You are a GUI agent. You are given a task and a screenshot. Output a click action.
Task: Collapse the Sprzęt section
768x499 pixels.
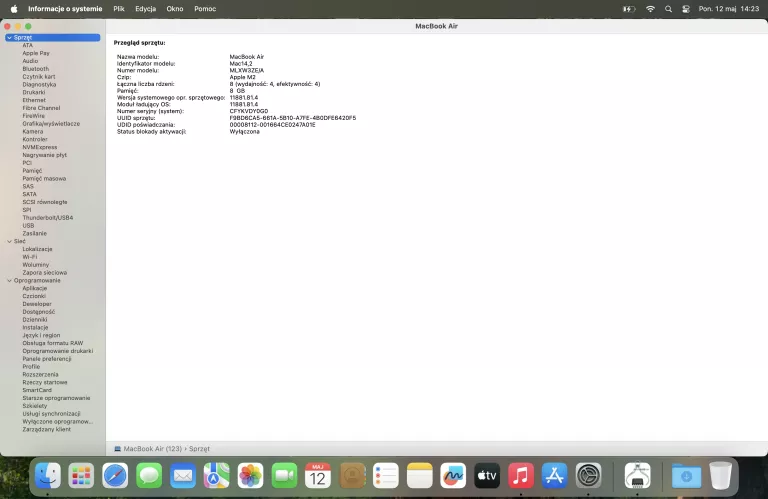pos(9,37)
